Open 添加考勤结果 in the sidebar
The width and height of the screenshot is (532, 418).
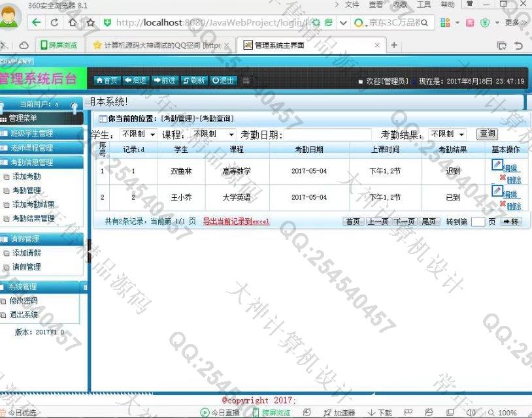[33, 204]
